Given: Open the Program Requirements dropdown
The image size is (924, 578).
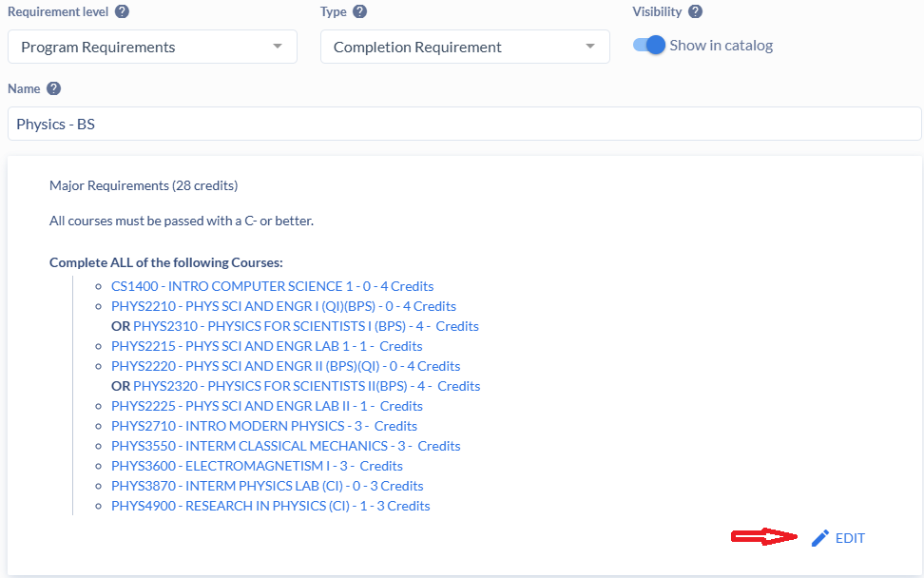Looking at the screenshot, I should 152,47.
